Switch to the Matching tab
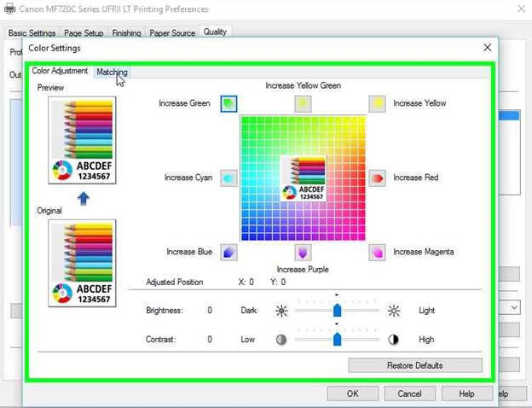 [112, 72]
